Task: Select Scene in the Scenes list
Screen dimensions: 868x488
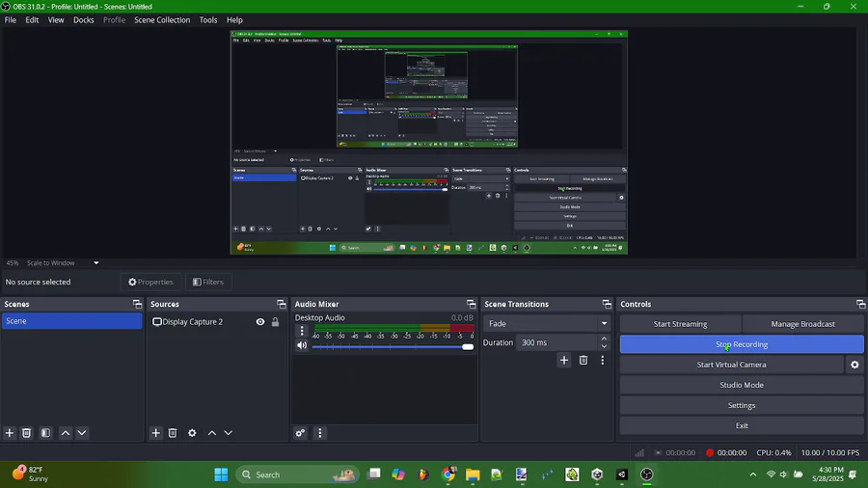Action: [71, 321]
